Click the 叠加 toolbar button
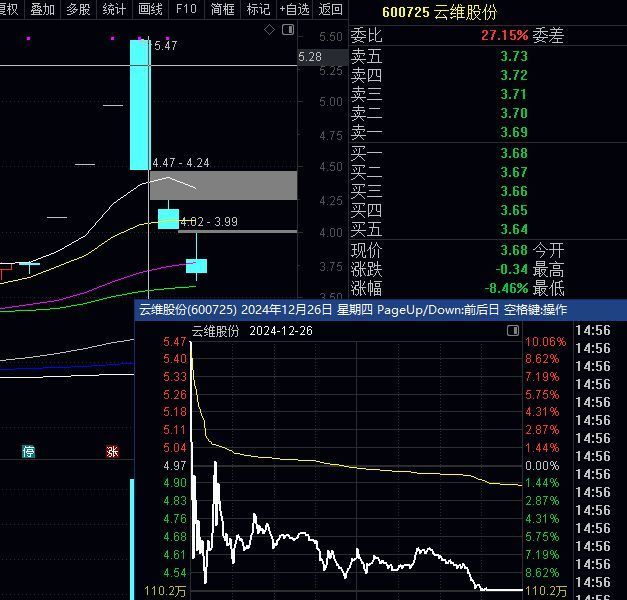This screenshot has height=600, width=627. point(42,9)
